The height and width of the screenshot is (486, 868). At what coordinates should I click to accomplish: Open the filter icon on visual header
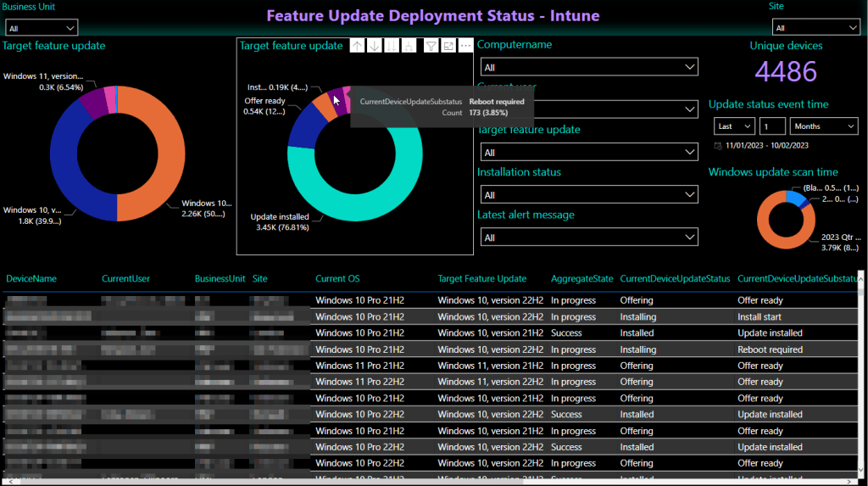click(431, 46)
